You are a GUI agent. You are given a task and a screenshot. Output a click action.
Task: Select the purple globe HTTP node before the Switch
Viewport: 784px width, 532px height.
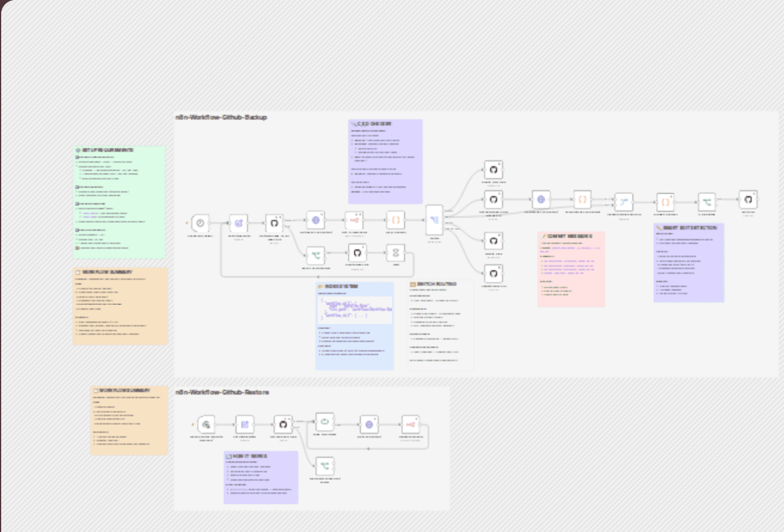[316, 220]
